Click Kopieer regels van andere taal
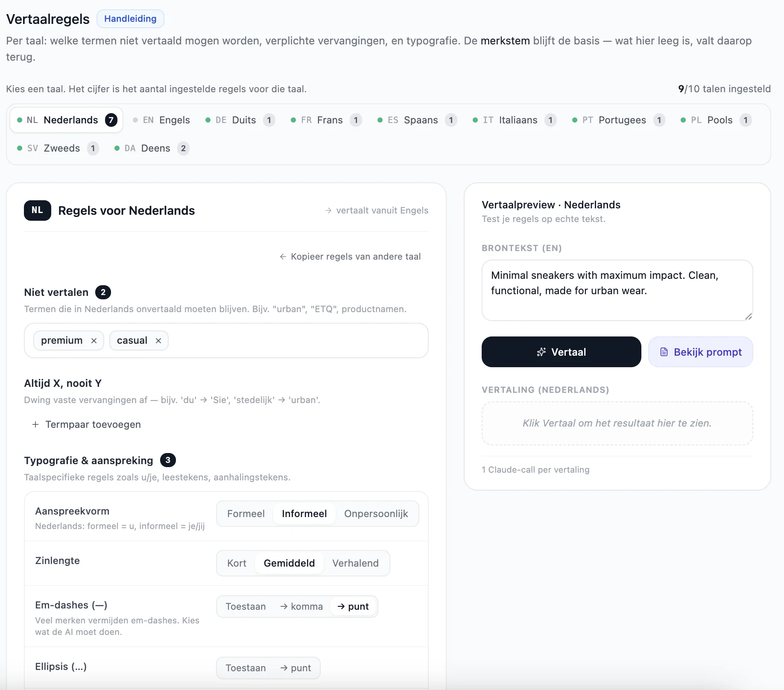Viewport: 784px width, 690px height. coord(350,257)
